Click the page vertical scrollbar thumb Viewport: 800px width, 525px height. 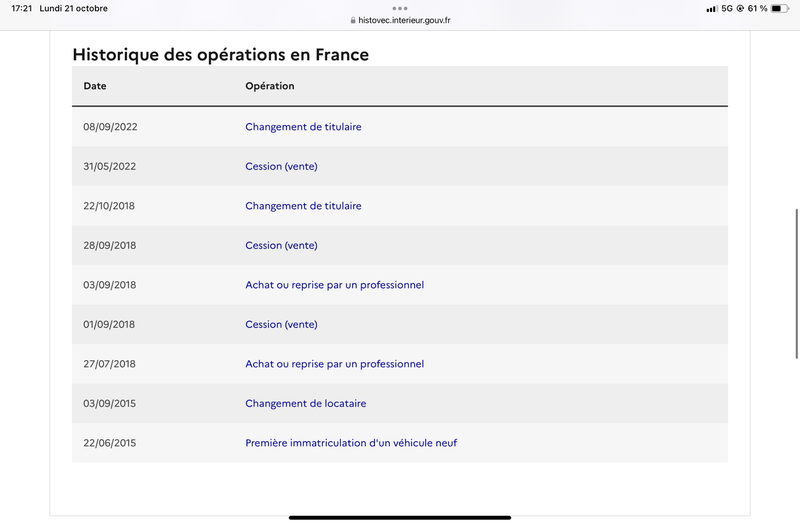(796, 284)
